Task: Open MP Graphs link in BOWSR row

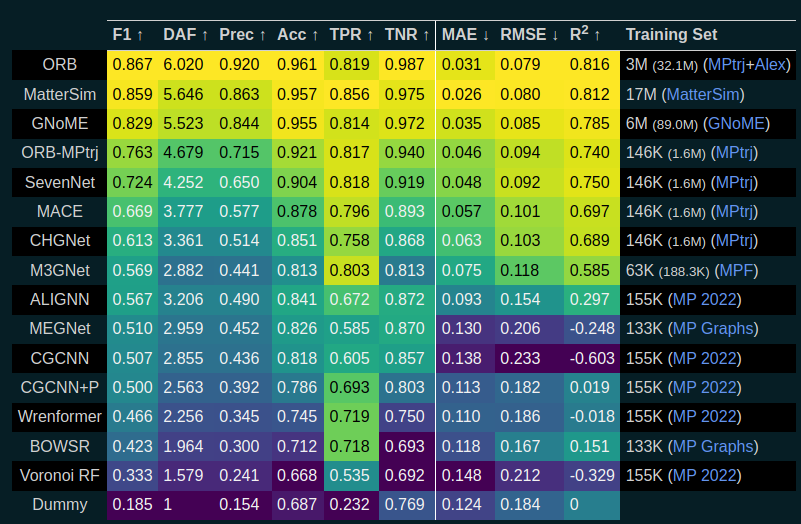Action: (x=713, y=446)
